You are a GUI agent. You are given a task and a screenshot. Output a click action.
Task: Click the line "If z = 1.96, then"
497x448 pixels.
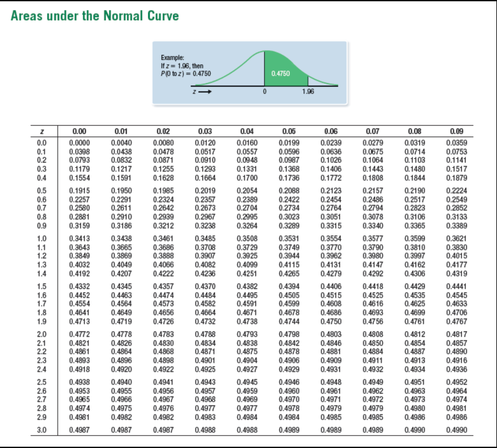[182, 66]
